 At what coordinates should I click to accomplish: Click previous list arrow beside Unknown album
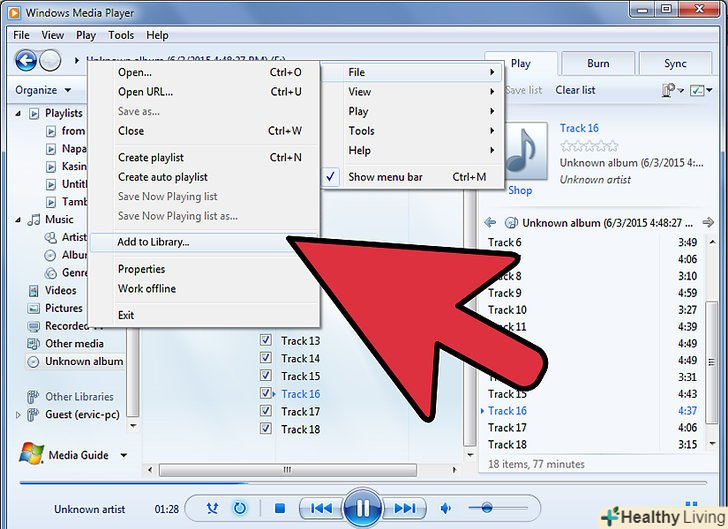pos(490,222)
